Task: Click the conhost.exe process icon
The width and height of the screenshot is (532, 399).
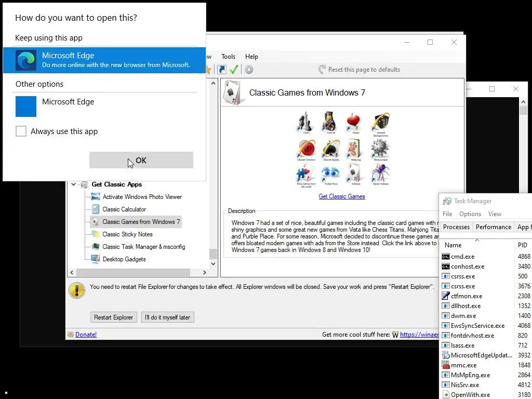Action: click(x=445, y=267)
